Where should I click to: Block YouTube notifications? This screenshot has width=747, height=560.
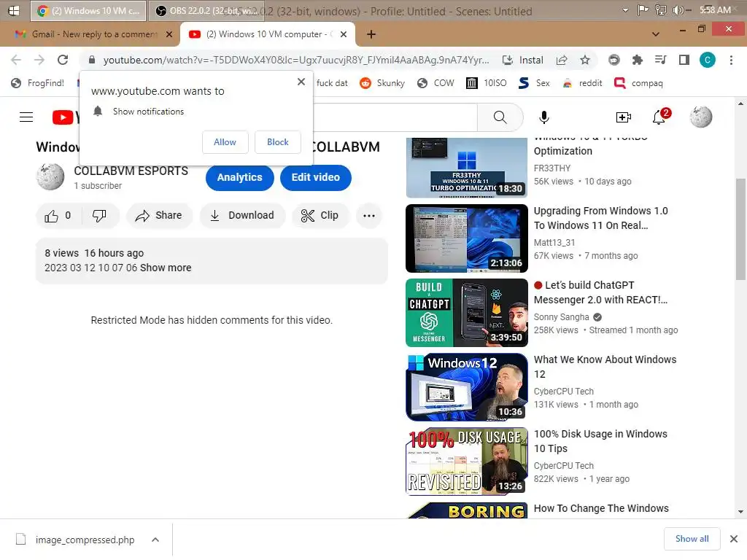point(278,142)
